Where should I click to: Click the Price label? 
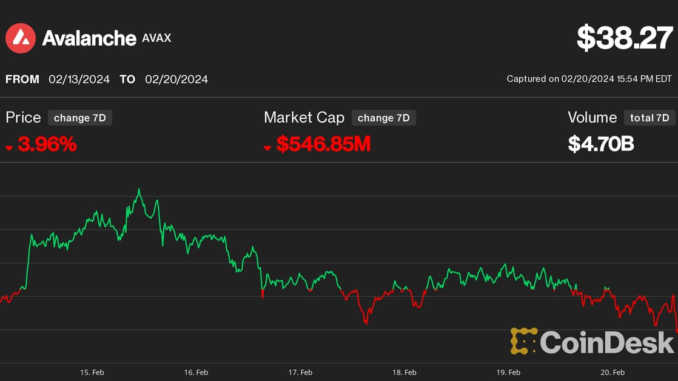click(23, 118)
